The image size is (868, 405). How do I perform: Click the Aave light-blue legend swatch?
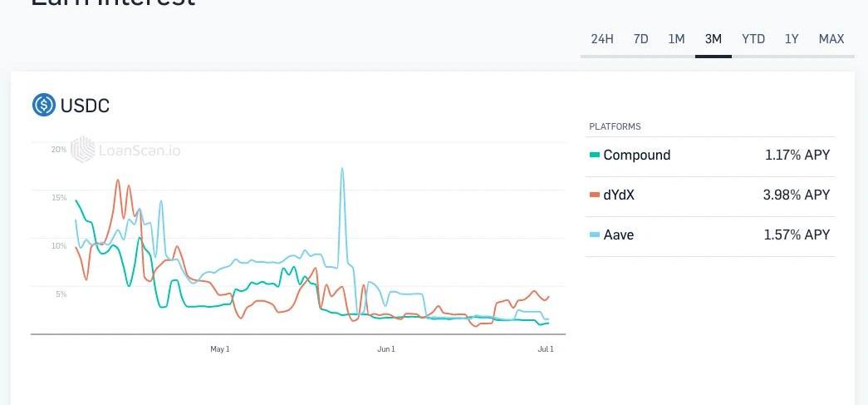pos(595,235)
